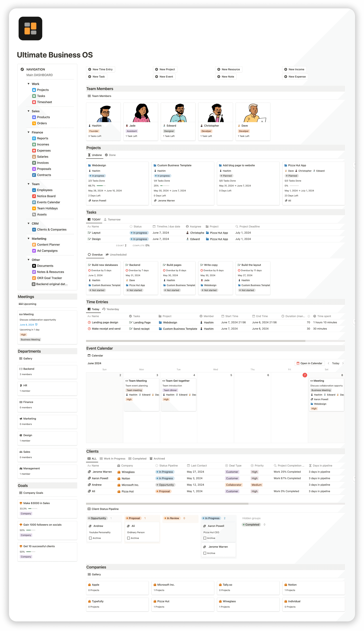Viewport: 364px width, 631px height.
Task: Open the Timesheet page in sidebar
Action: [x=44, y=102]
